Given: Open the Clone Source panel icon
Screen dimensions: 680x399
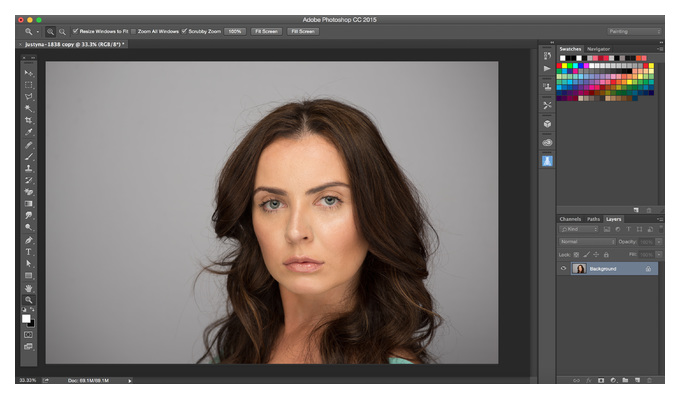Looking at the screenshot, I should tap(547, 87).
